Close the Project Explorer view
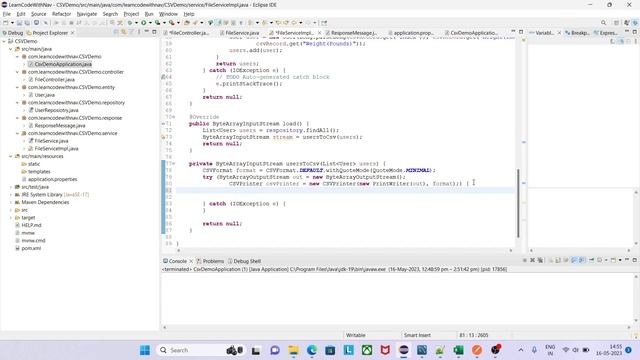The image size is (640, 360). point(72,33)
